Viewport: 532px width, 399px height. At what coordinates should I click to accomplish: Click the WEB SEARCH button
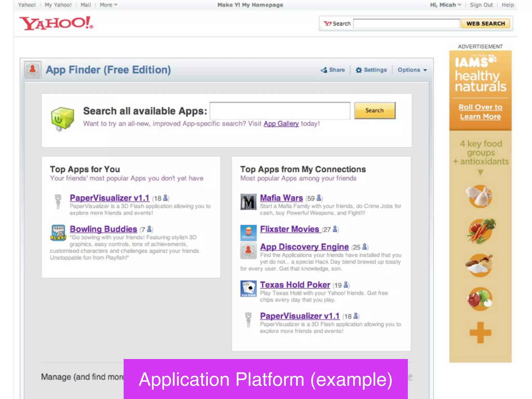click(x=485, y=23)
